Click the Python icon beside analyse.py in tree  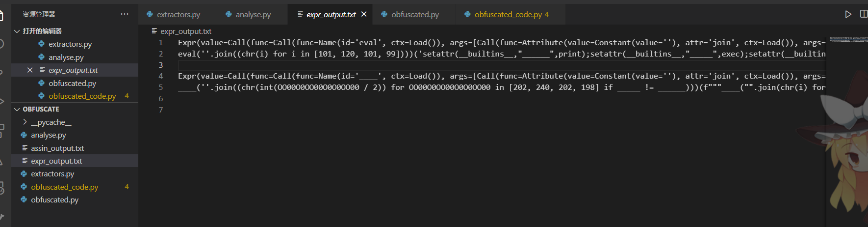pos(24,135)
